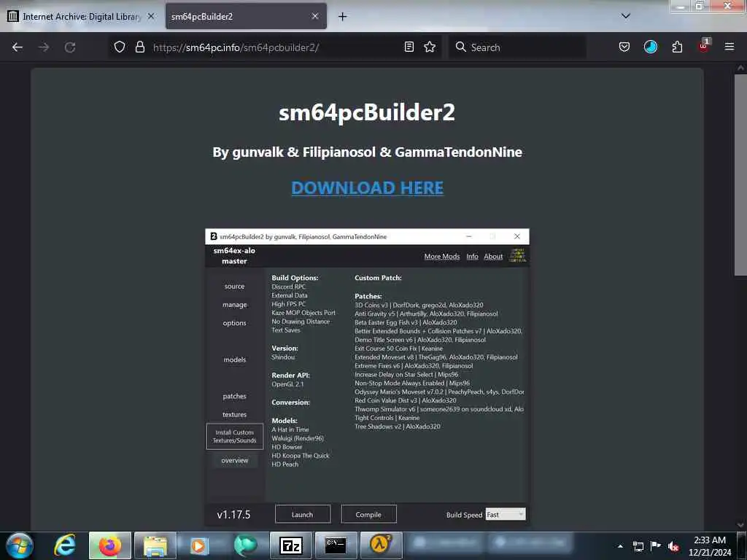The width and height of the screenshot is (747, 560).
Task: Open the teal bird taskbar application
Action: [245, 545]
